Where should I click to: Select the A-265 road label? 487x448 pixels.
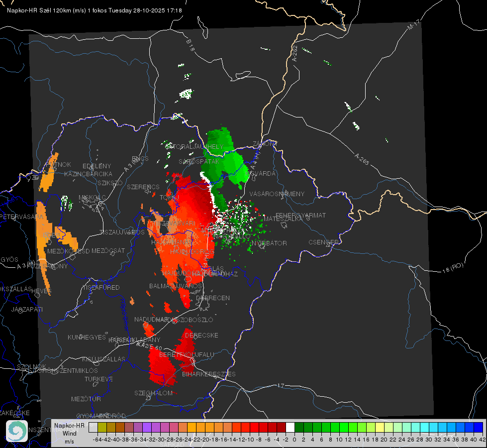362,159
